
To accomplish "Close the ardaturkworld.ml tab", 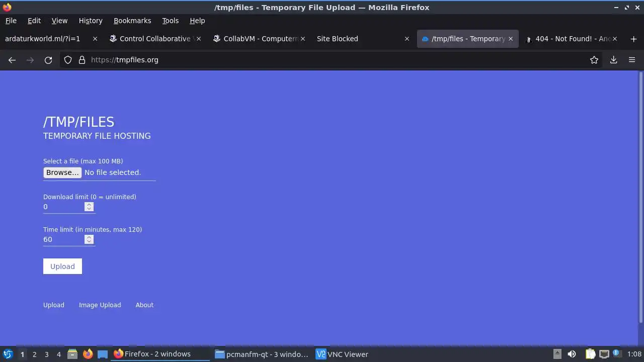I will pyautogui.click(x=95, y=39).
